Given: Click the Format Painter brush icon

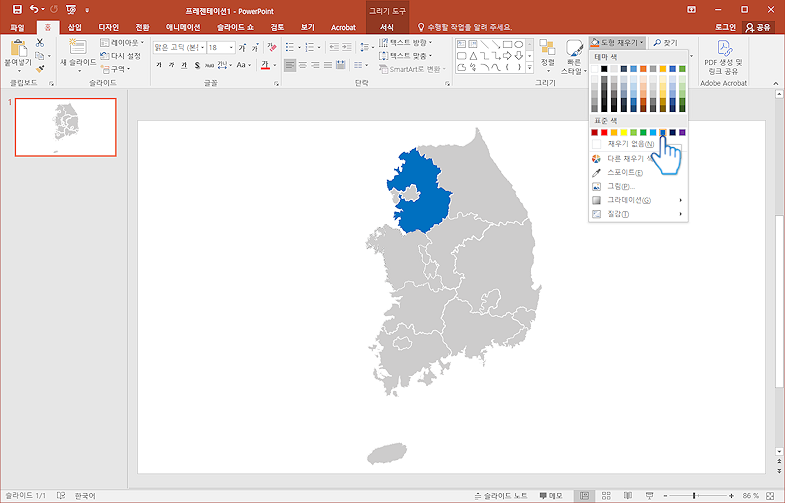Looking at the screenshot, I should [40, 69].
